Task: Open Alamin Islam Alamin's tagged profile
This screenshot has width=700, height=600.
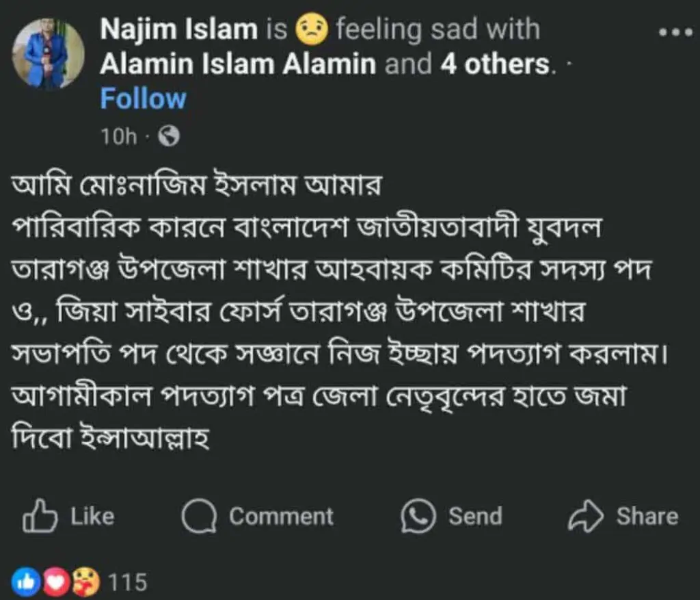Action: [238, 64]
